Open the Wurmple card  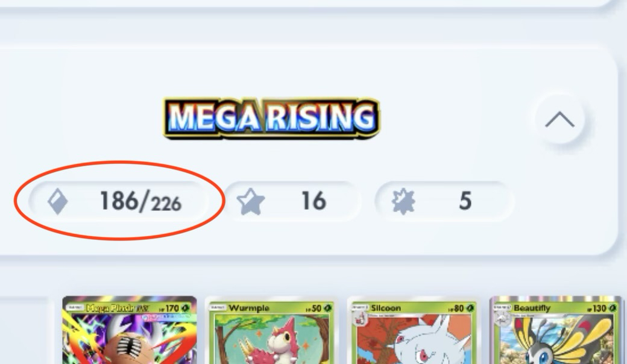coord(271,330)
